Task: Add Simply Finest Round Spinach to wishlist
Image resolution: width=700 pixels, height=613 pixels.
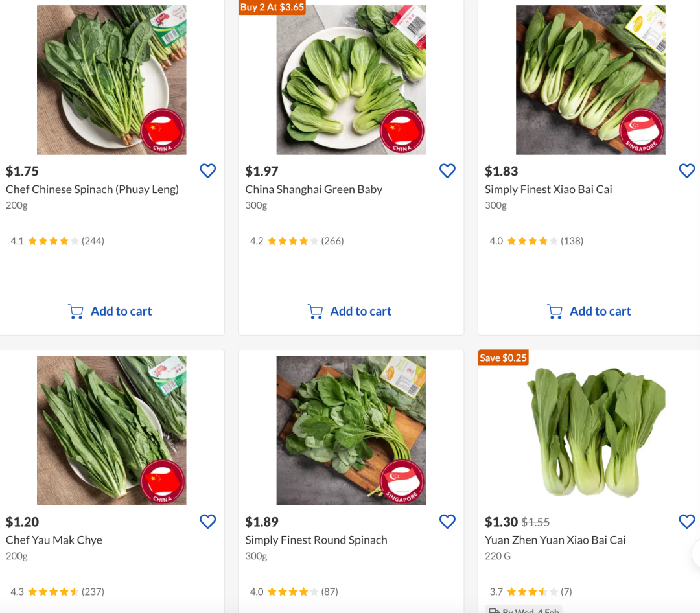Action: click(447, 522)
